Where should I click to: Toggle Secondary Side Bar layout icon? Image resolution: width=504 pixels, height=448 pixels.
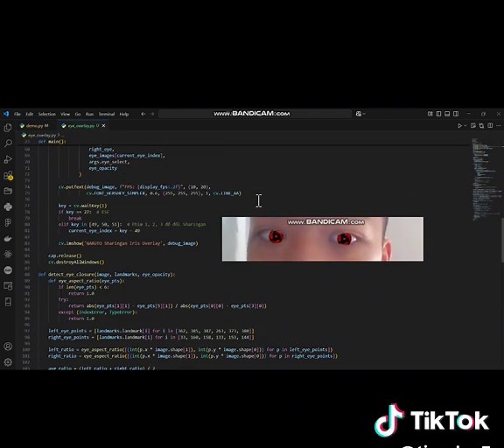(456, 114)
